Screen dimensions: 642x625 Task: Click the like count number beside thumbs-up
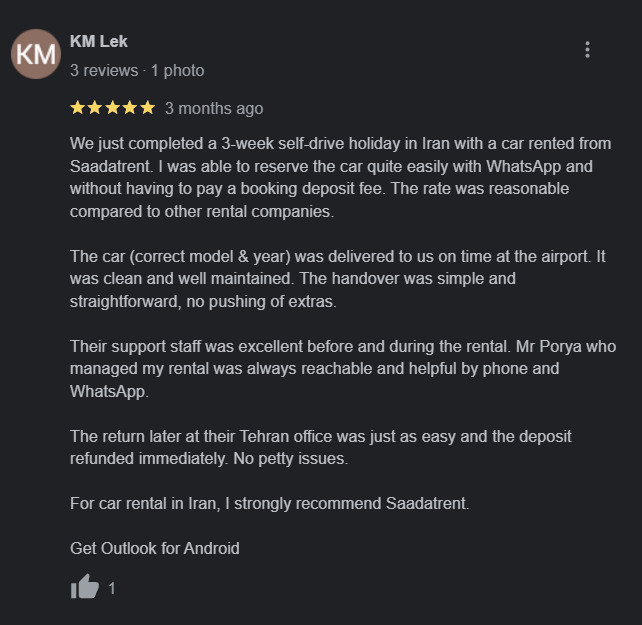(112, 588)
